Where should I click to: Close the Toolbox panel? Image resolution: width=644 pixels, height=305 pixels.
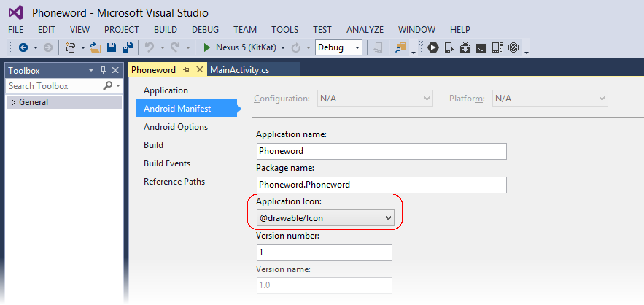point(115,70)
